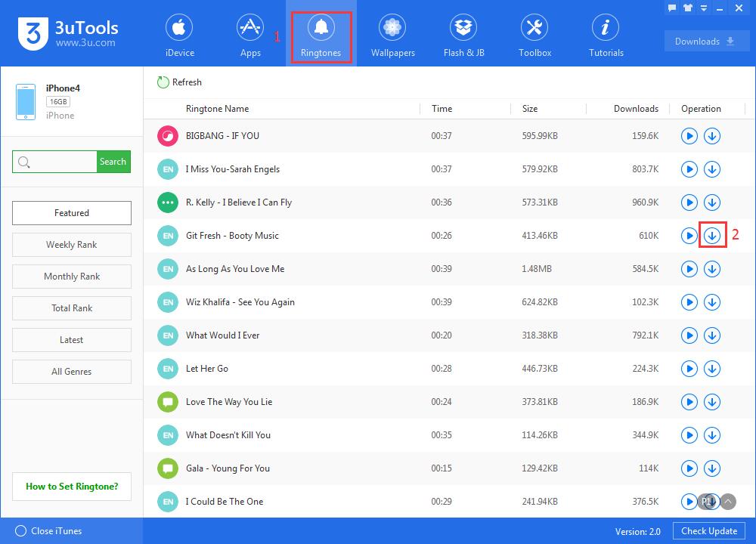Viewport: 756px width, 544px height.
Task: Show the Total Rank list
Action: [72, 308]
